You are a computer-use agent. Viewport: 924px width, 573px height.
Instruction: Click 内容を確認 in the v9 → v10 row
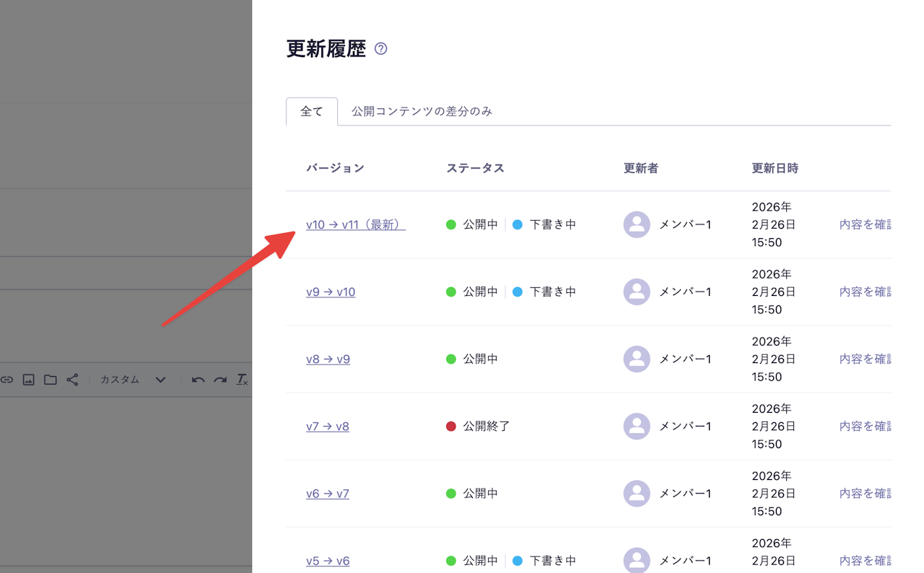pos(865,292)
